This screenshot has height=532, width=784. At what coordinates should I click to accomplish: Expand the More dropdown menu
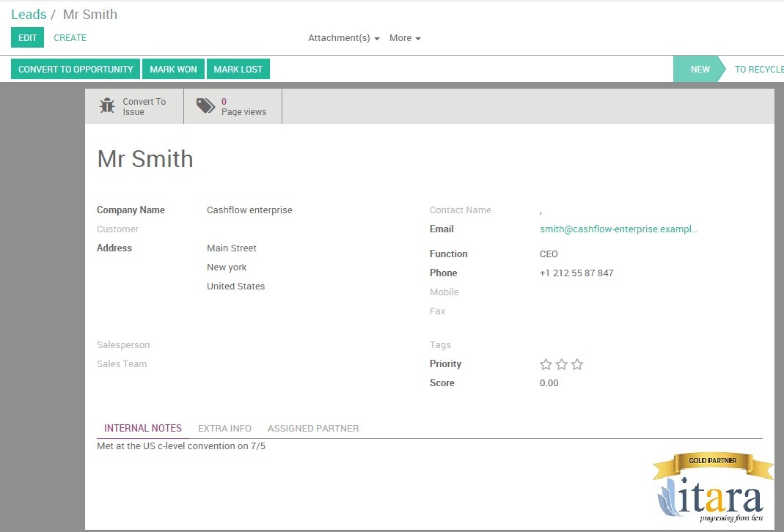[405, 38]
